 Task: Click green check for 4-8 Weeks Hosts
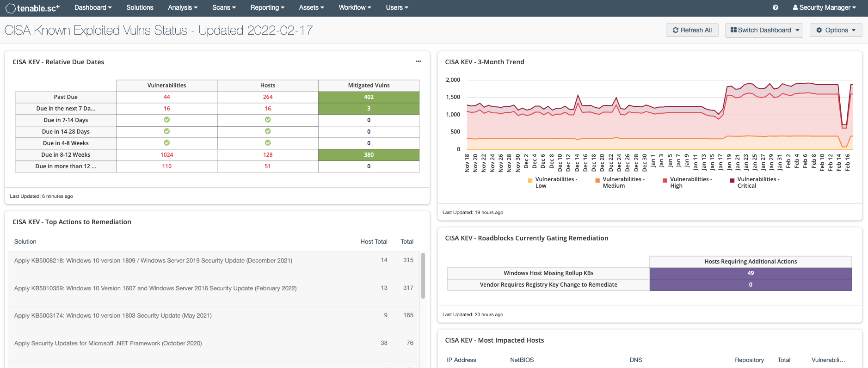tap(268, 143)
